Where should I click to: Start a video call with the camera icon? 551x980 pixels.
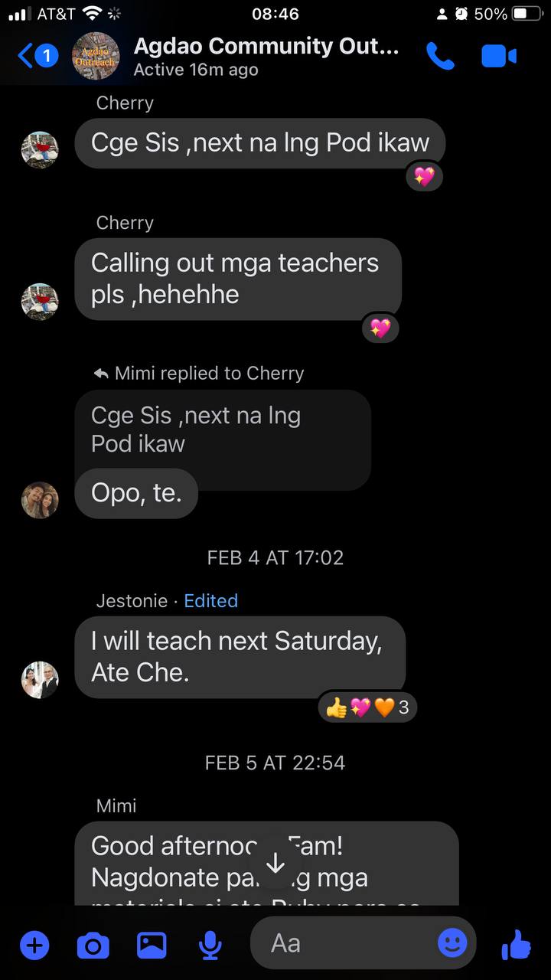[499, 56]
